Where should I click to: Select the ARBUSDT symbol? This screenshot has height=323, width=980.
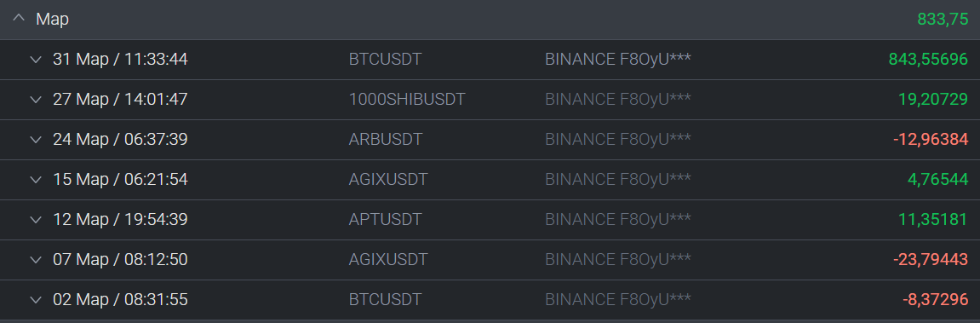(x=386, y=140)
